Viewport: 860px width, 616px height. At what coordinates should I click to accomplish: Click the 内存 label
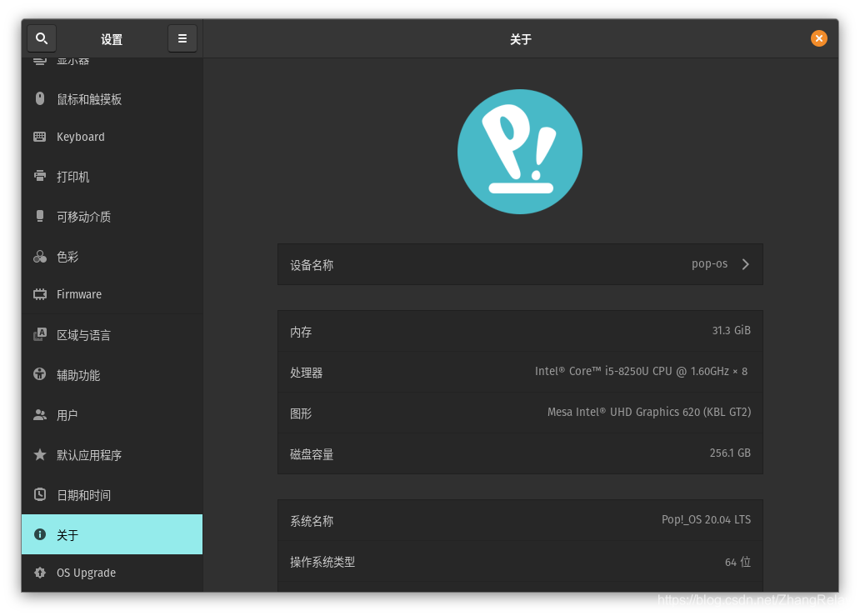click(x=301, y=332)
